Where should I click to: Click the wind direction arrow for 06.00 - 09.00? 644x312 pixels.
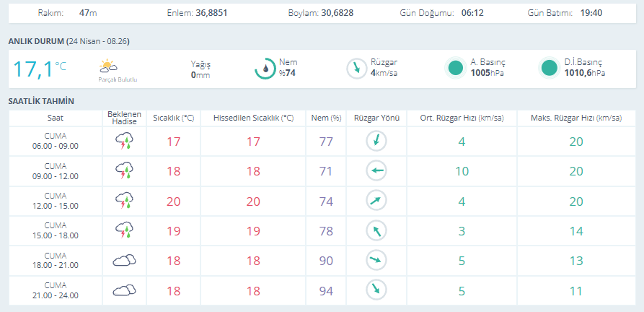click(x=376, y=142)
